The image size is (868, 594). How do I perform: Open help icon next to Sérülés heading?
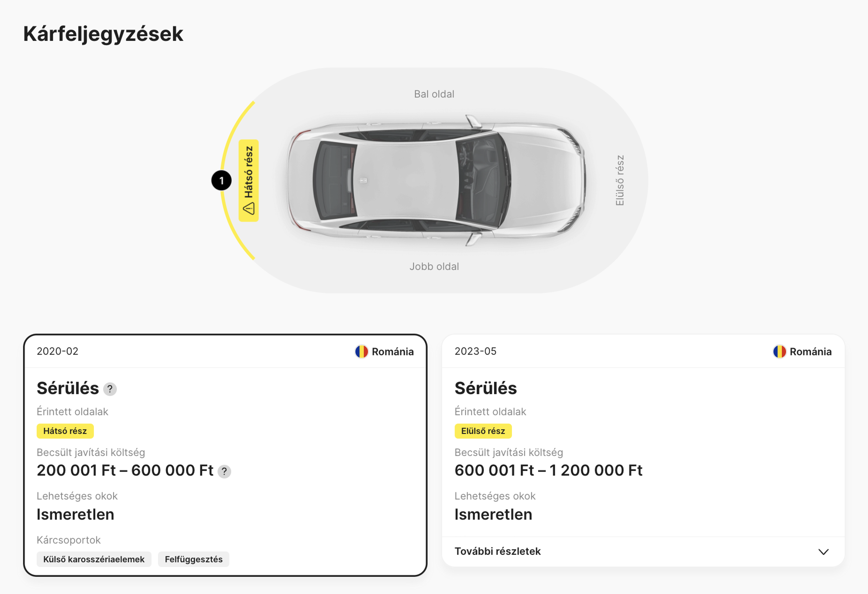pos(110,389)
